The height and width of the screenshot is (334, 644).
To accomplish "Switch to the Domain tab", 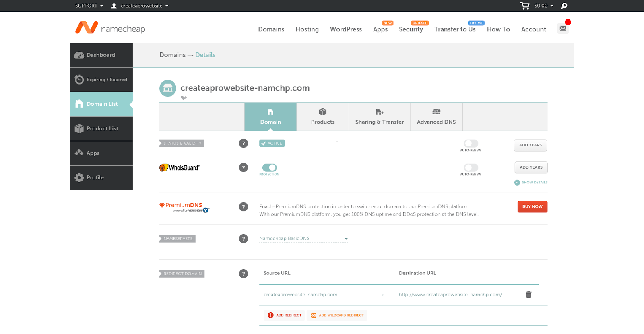I will click(270, 117).
